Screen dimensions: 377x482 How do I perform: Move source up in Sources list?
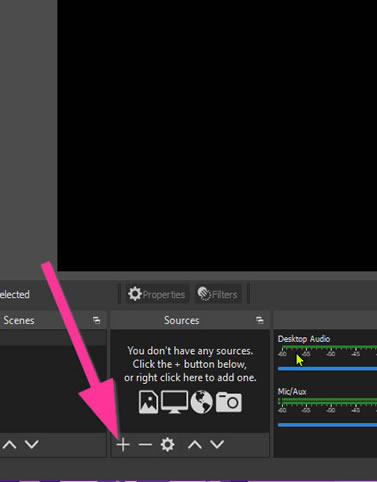(x=195, y=444)
